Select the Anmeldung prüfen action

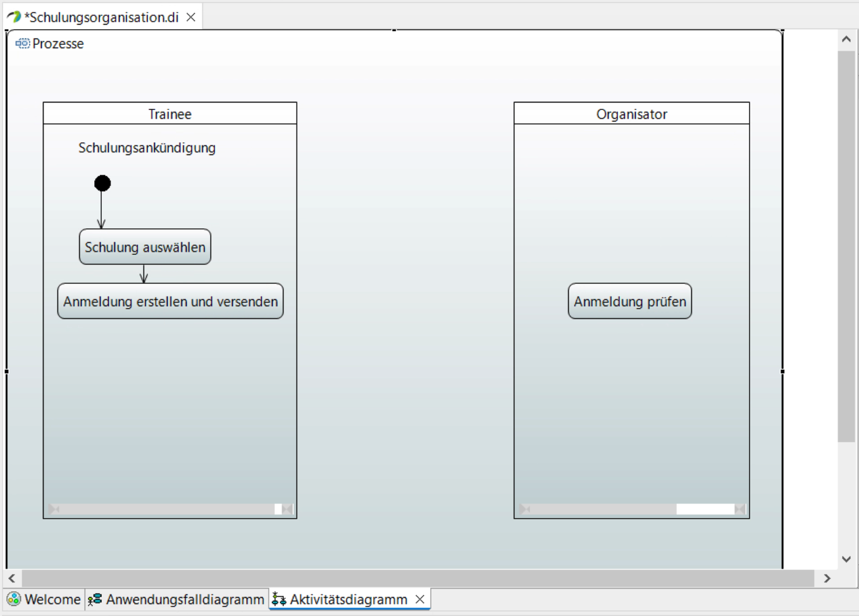[x=630, y=301]
